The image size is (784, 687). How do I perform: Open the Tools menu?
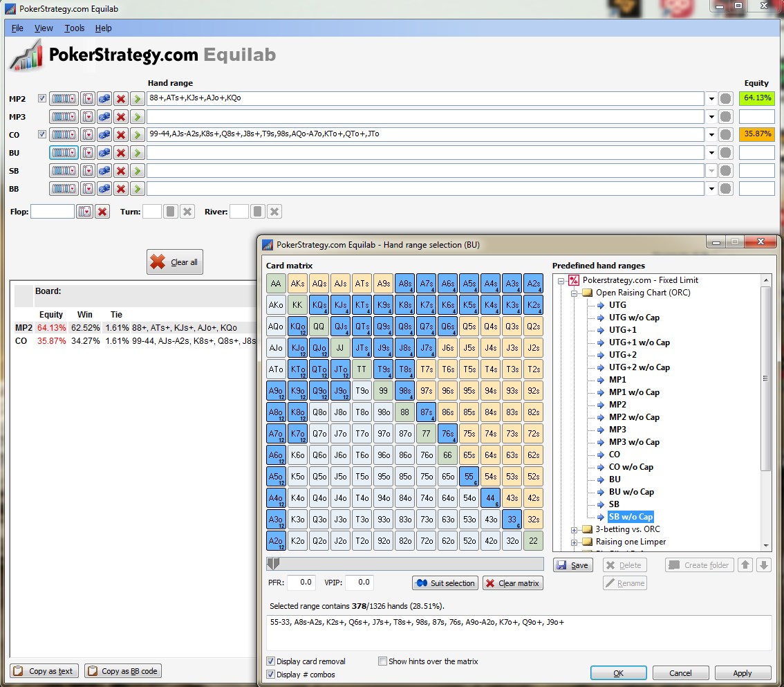(74, 28)
